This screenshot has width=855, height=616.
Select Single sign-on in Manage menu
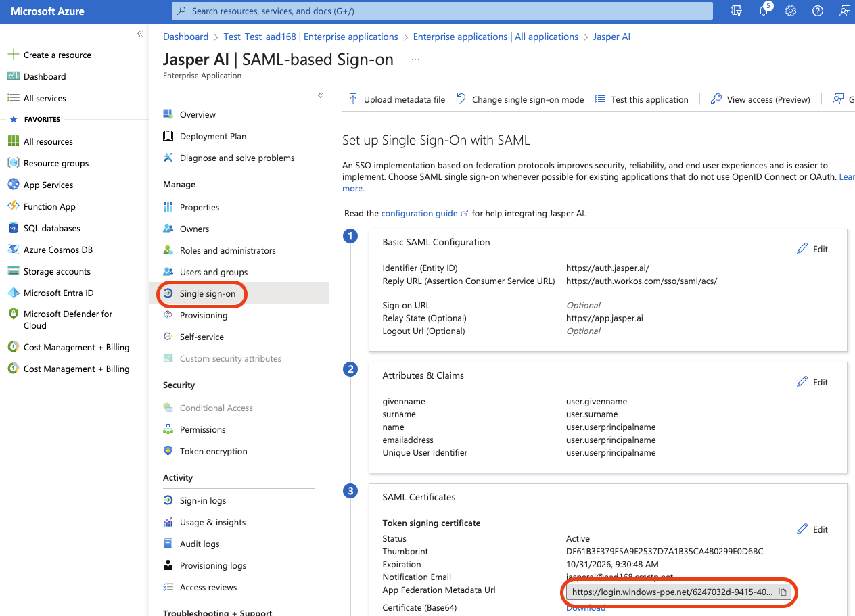[207, 294]
